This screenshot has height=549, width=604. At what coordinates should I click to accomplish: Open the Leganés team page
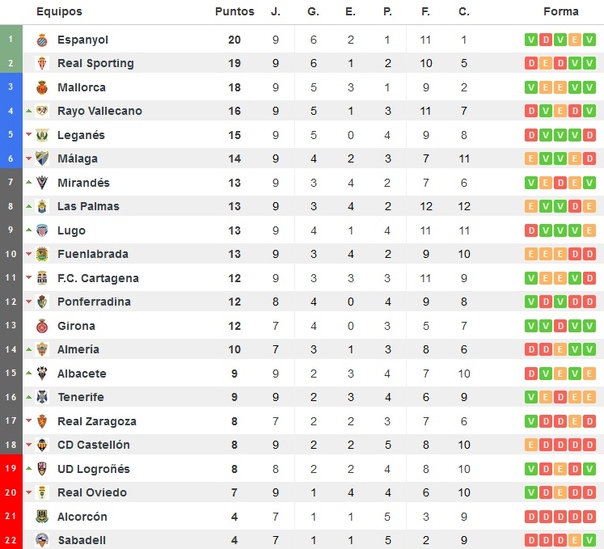(81, 135)
